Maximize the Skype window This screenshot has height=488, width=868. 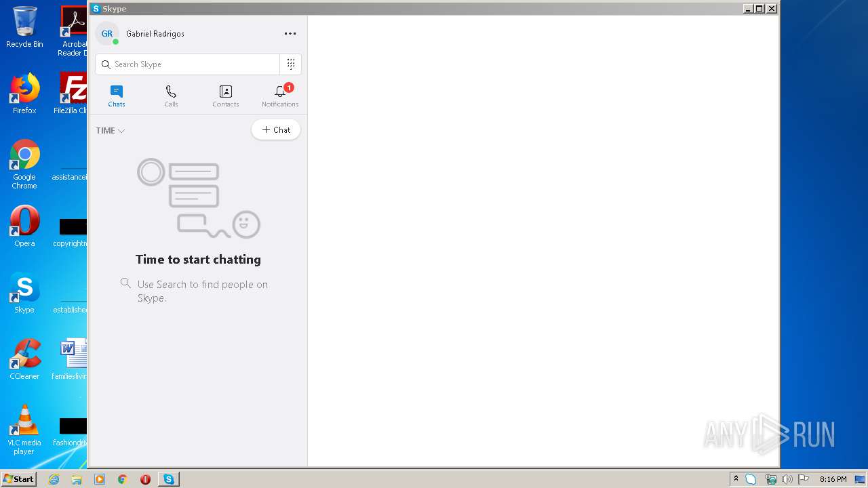tap(759, 9)
